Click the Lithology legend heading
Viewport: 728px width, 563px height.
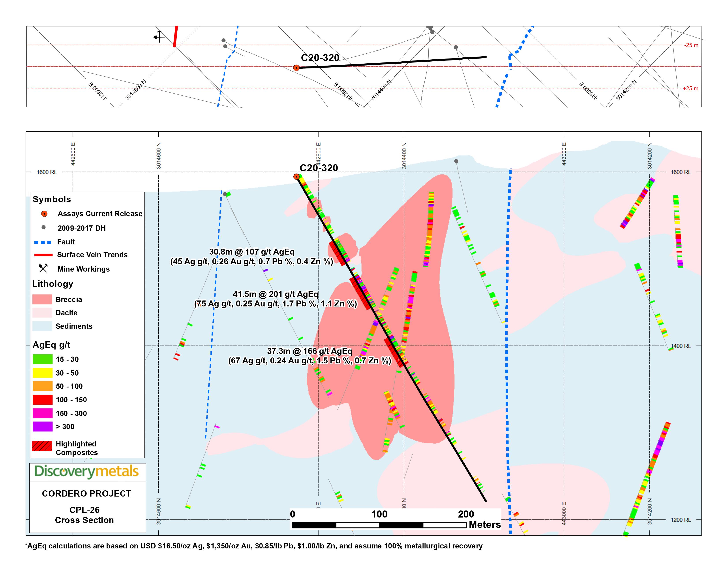[52, 284]
